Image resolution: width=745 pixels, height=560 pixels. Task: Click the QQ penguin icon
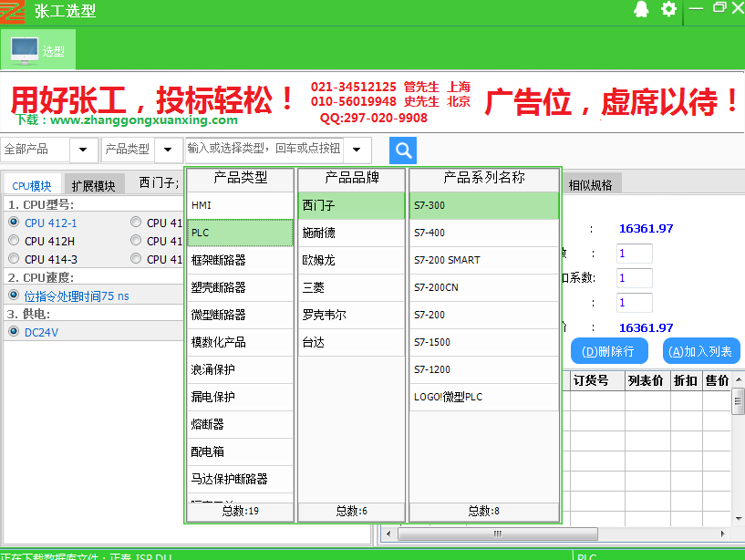pos(641,9)
